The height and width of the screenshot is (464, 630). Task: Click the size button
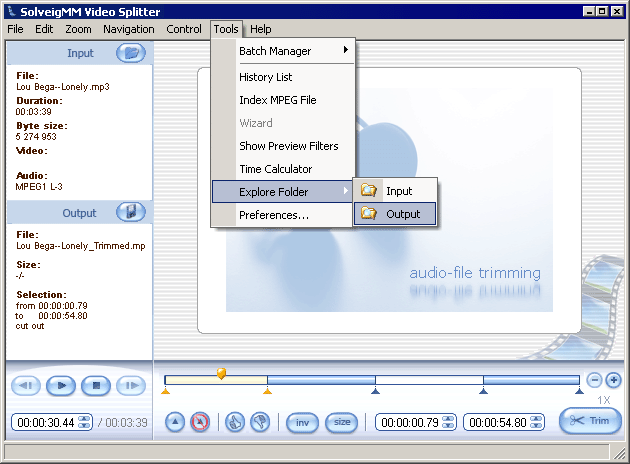[x=342, y=423]
